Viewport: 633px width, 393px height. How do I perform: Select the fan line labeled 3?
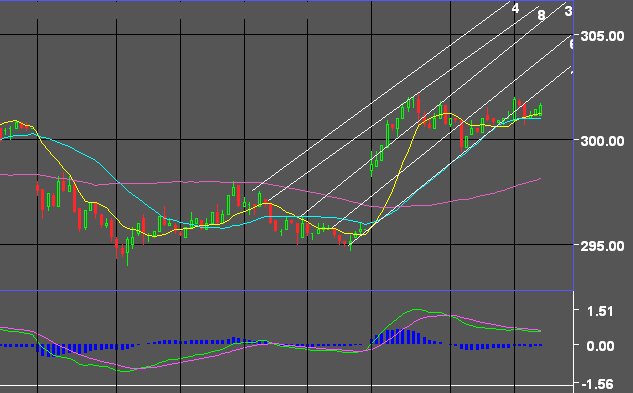tap(568, 11)
